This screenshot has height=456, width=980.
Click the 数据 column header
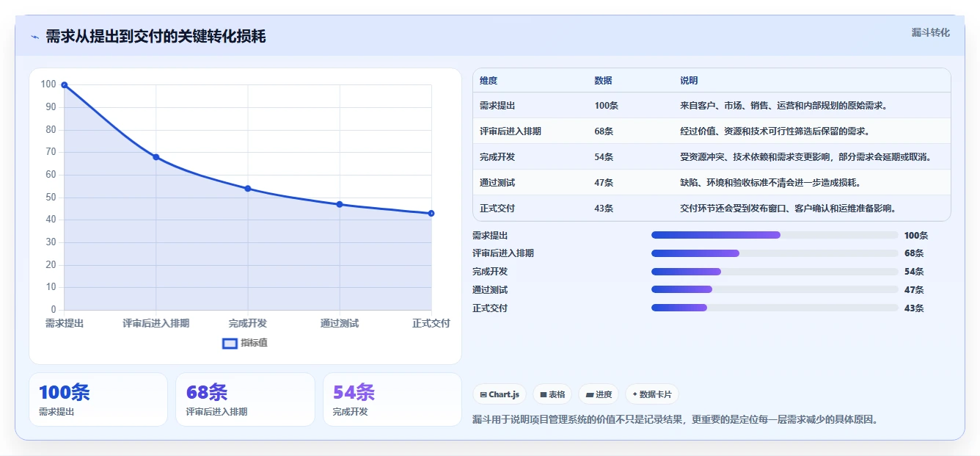603,81
